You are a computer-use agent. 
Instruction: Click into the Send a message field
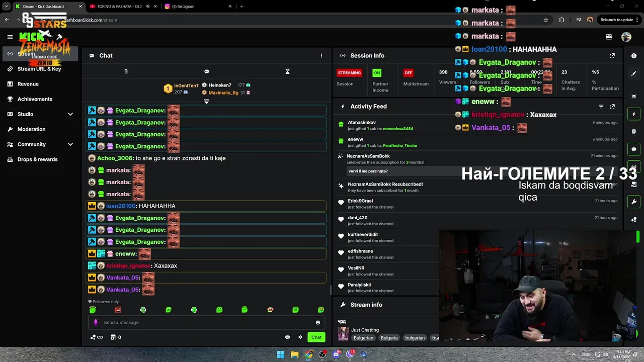coord(206,322)
